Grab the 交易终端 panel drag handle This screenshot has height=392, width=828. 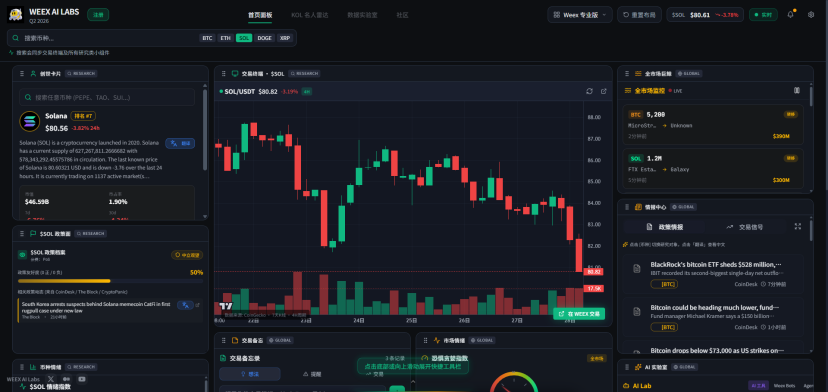click(x=224, y=73)
